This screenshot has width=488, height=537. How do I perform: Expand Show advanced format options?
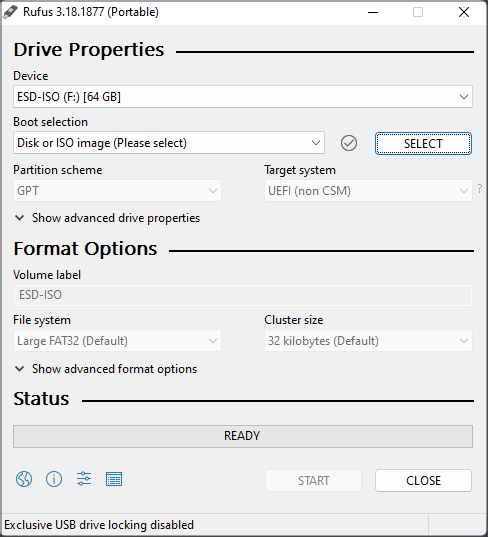(x=106, y=369)
